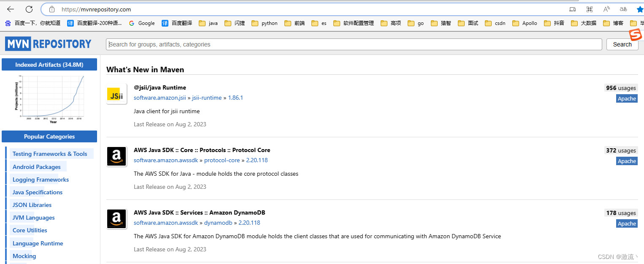
Task: Open JSON Libraries category
Action: click(x=32, y=205)
